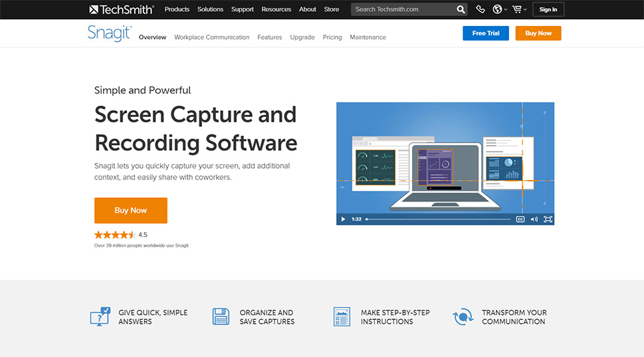Click the TRANSFORM YOUR COMMUNICATION text
644x357 pixels.
(x=514, y=317)
